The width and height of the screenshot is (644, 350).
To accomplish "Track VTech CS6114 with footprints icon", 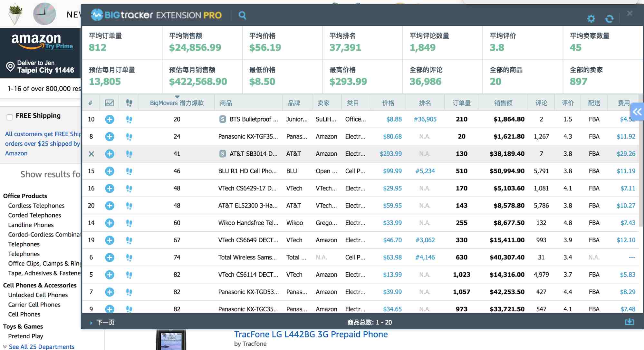I will [129, 275].
